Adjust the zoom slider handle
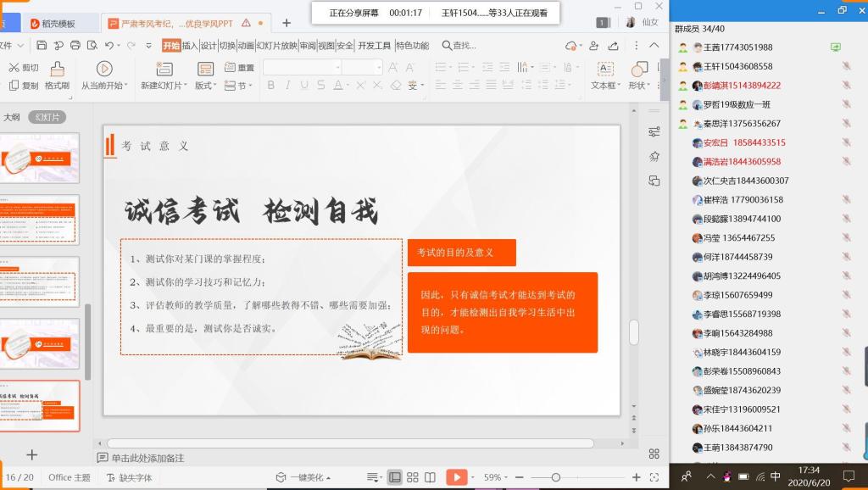 point(556,477)
